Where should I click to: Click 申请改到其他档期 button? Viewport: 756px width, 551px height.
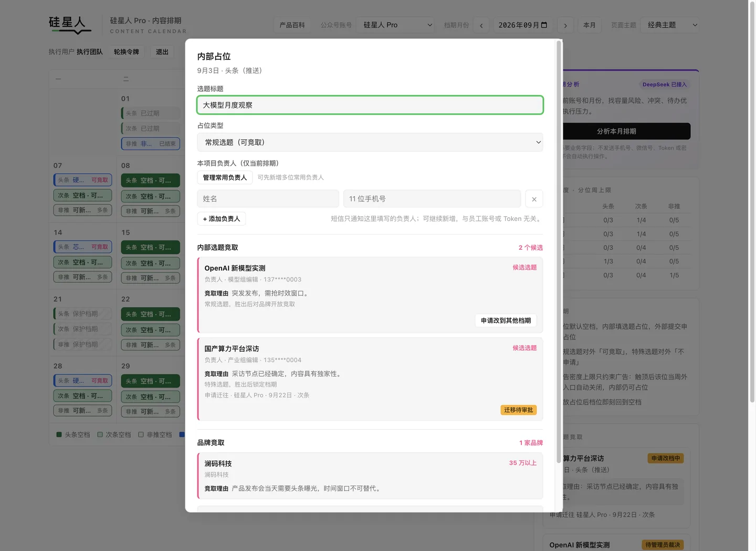coord(506,321)
